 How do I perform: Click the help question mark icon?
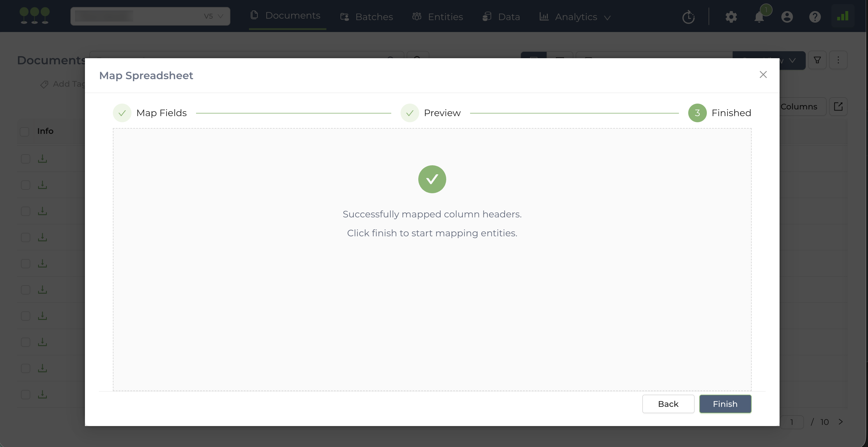point(815,17)
